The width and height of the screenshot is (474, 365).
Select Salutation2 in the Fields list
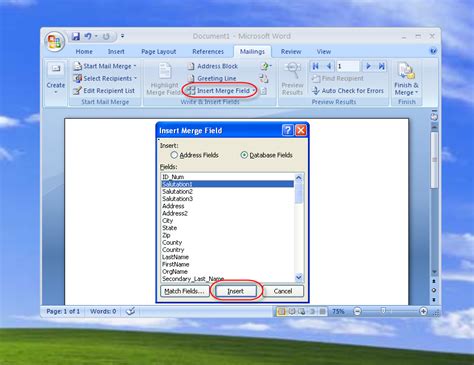pos(228,191)
